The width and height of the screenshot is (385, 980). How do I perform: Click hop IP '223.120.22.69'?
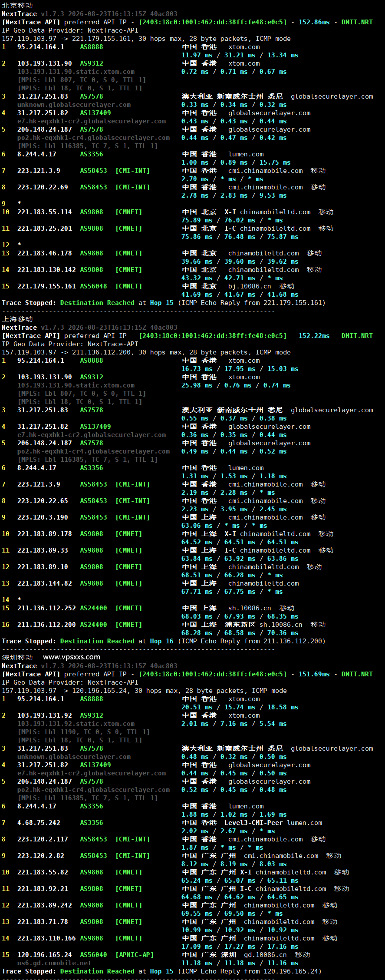43,187
